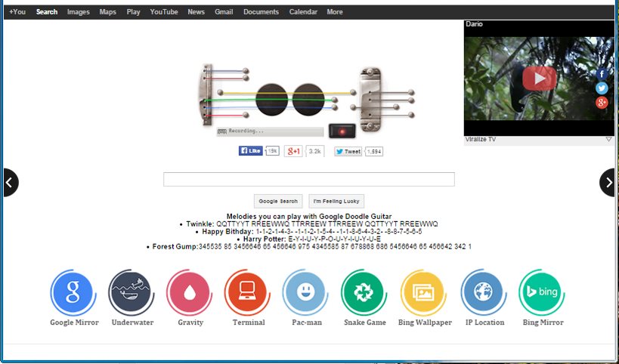This screenshot has height=364, width=619.
Task: Open Documents in the top bar
Action: click(261, 12)
